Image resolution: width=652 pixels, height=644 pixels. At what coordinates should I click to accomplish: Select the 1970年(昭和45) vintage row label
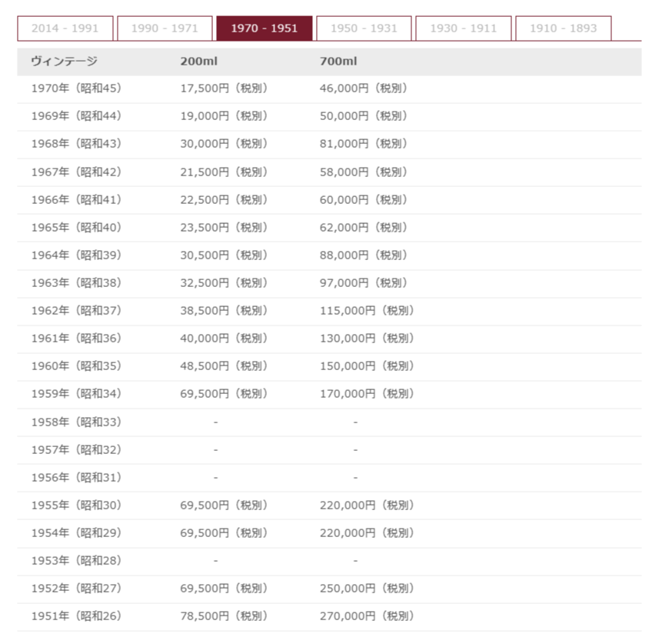tap(76, 88)
